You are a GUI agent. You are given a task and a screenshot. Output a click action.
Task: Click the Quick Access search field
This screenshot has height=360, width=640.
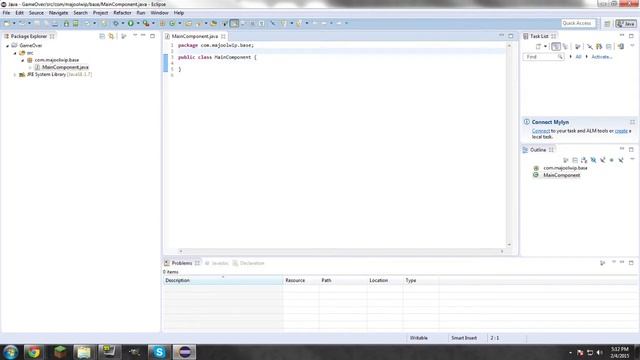click(578, 23)
